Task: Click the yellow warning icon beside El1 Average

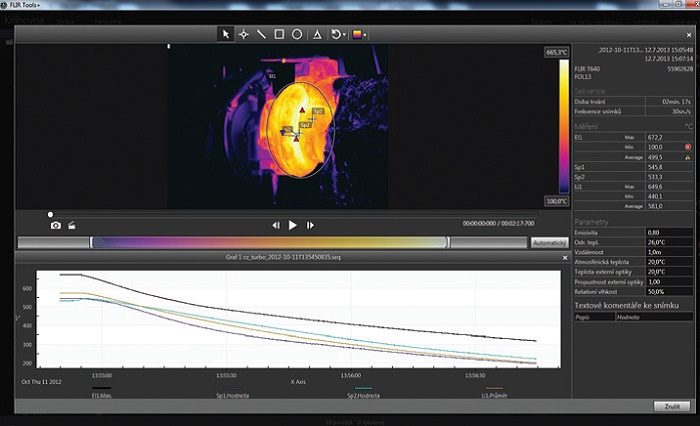Action: 688,157
